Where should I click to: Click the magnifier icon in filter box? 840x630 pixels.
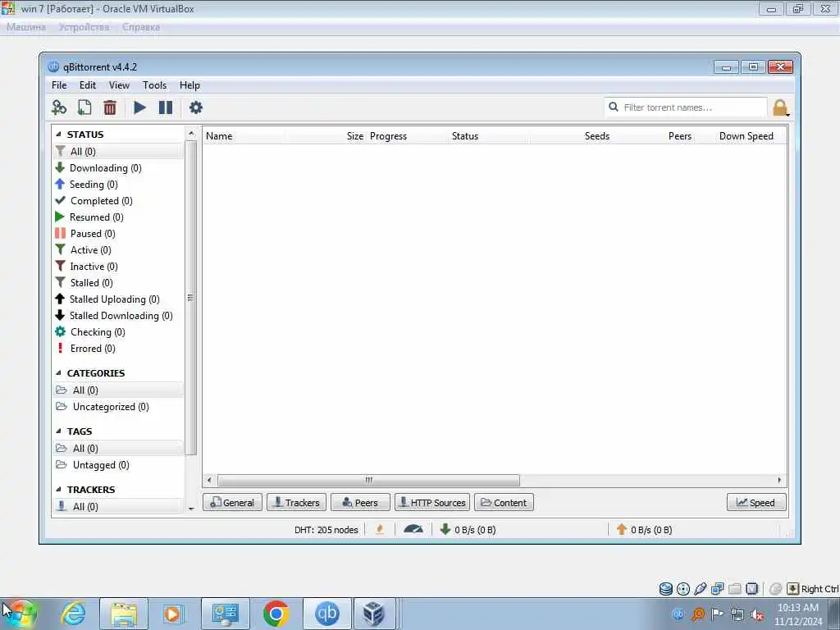(x=614, y=107)
